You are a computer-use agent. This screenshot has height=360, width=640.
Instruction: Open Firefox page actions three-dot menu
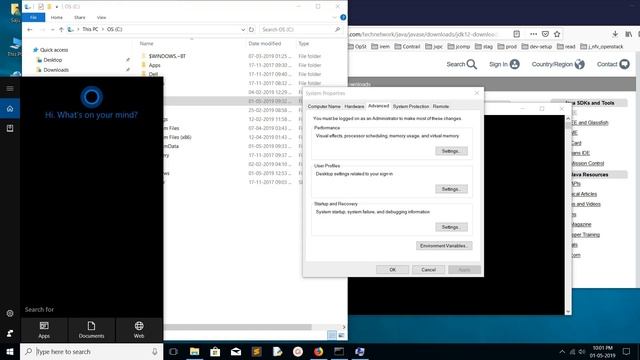pos(533,34)
